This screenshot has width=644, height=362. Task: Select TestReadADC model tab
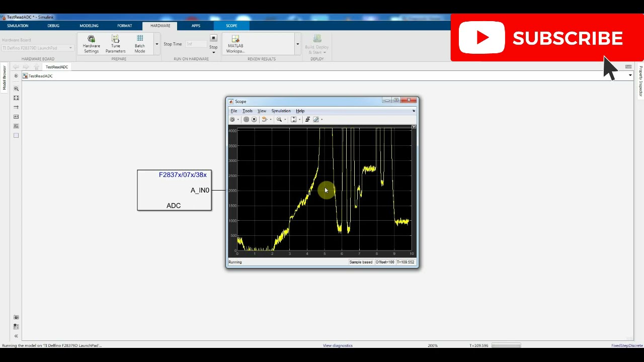click(57, 67)
